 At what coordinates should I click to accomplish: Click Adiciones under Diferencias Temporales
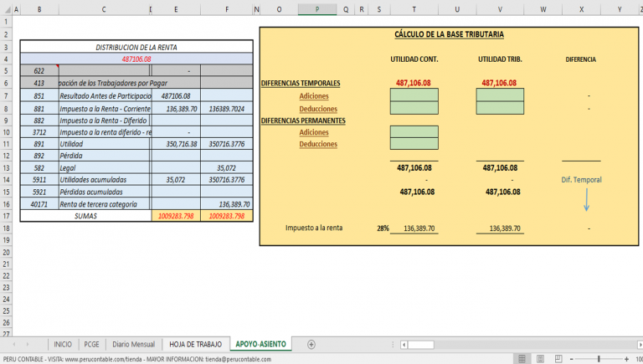(314, 96)
